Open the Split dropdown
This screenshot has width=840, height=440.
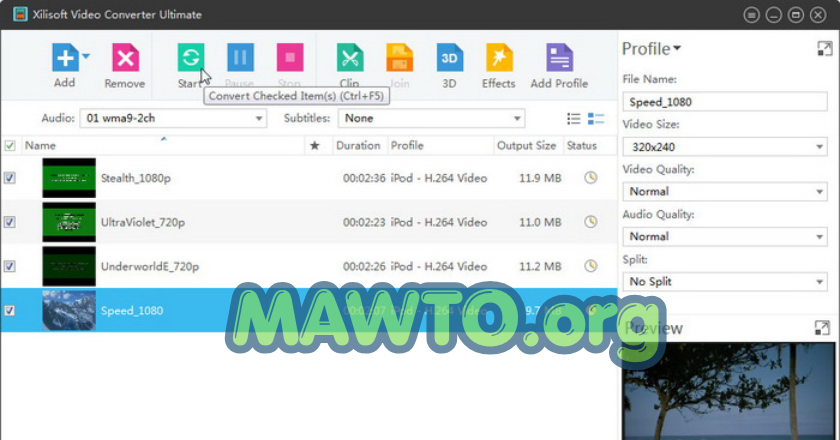coord(725,281)
